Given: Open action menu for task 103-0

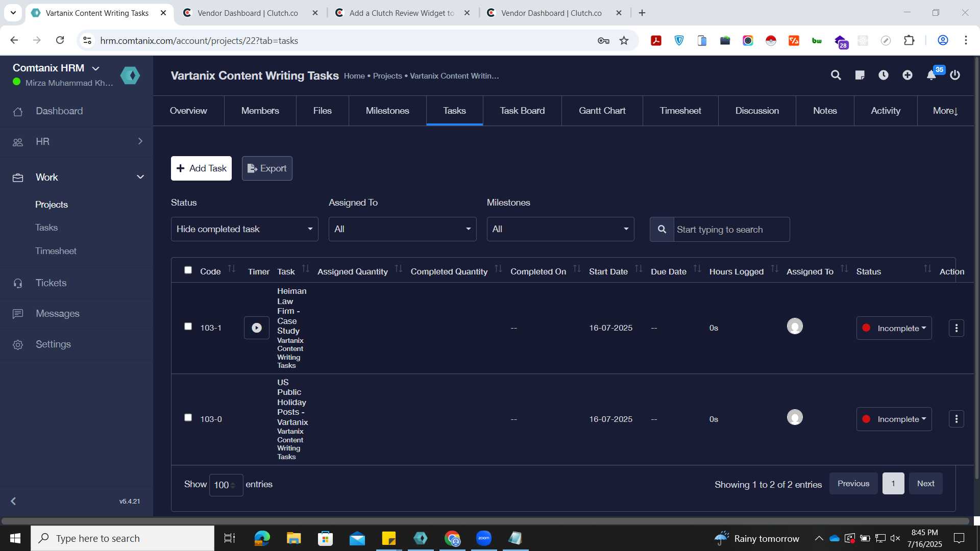Looking at the screenshot, I should point(957,419).
